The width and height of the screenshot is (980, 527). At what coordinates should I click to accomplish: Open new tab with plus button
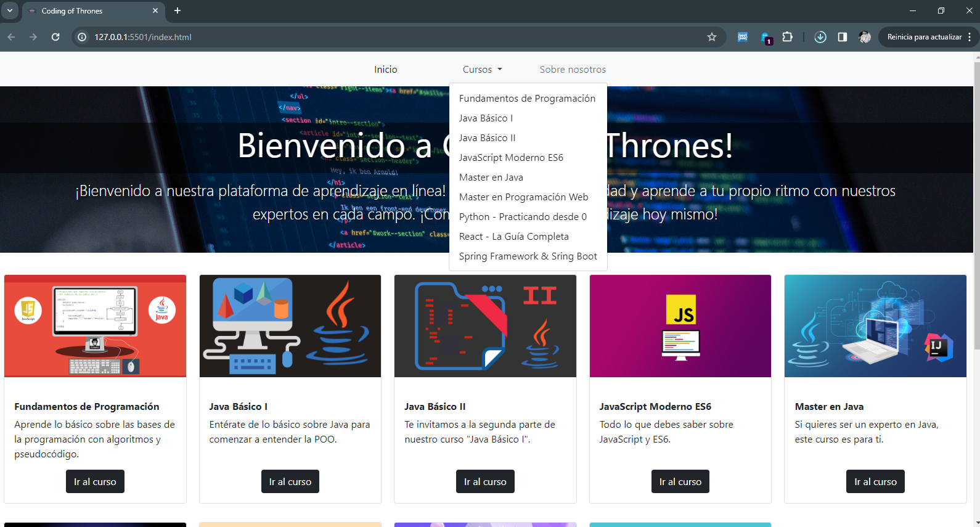tap(178, 10)
